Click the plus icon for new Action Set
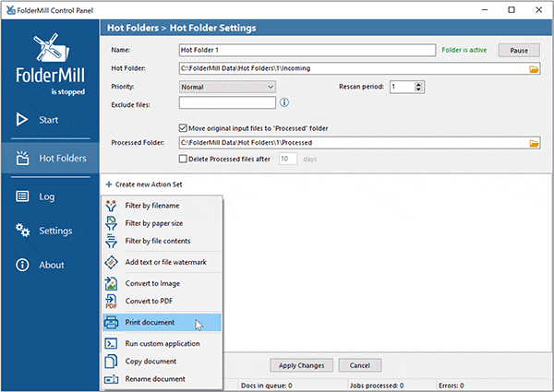 point(109,184)
